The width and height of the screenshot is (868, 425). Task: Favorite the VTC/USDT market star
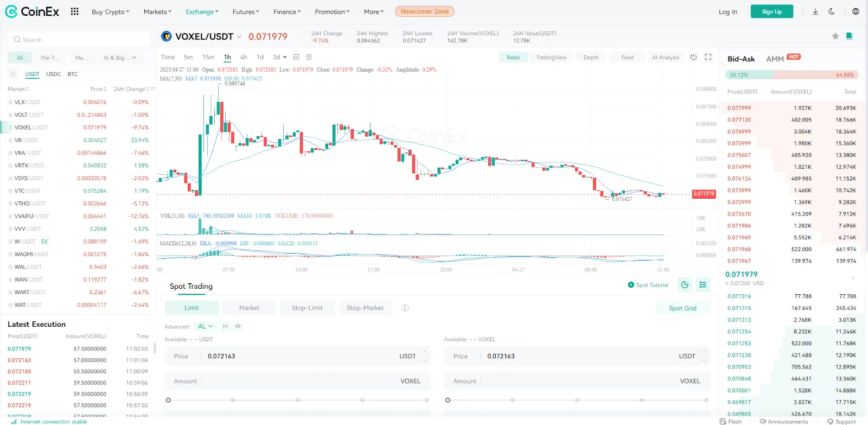click(x=10, y=191)
